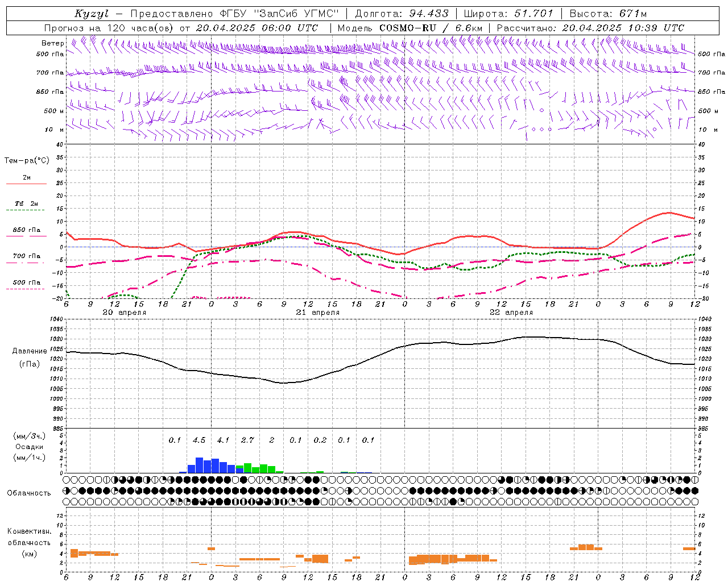This screenshot has width=728, height=582.
Task: Click the '(км)' unit under convective cloudiness
Action: click(29, 554)
